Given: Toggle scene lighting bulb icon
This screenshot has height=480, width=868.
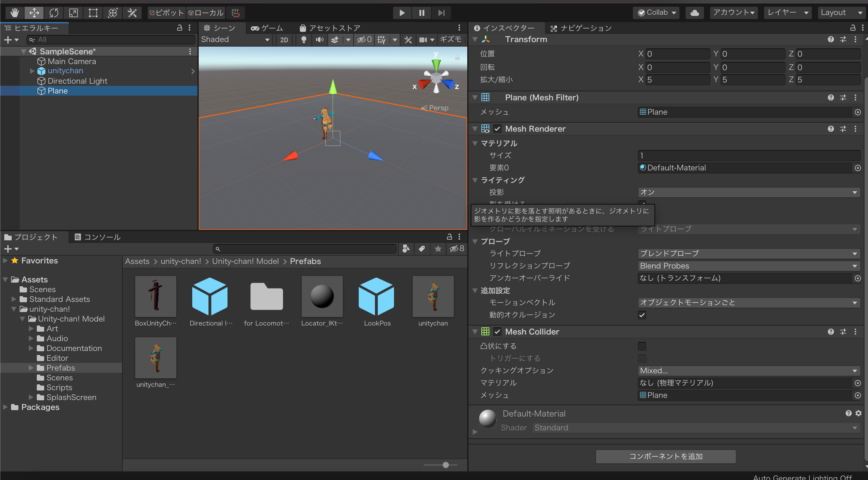Looking at the screenshot, I should (304, 40).
